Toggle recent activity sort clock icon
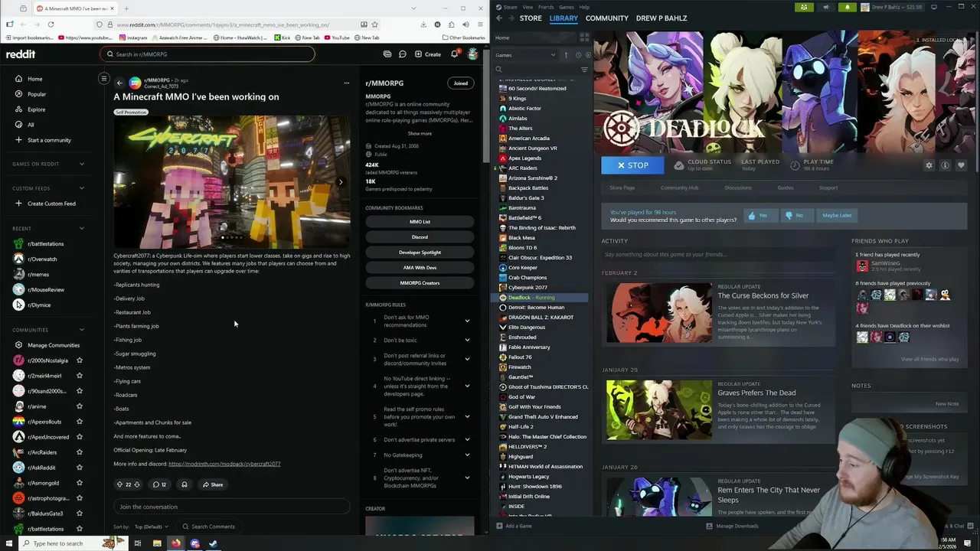This screenshot has height=551, width=980. pyautogui.click(x=577, y=55)
